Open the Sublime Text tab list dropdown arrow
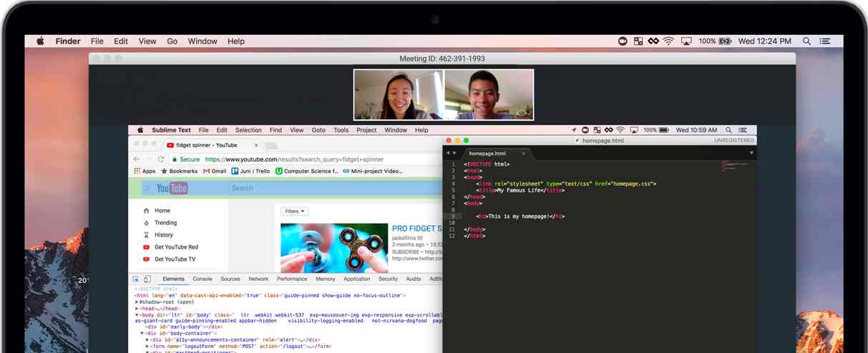868x353 pixels. tap(751, 153)
